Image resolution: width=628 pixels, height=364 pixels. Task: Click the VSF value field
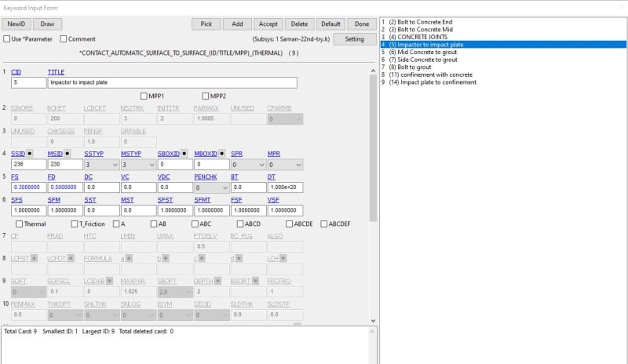[x=285, y=210]
